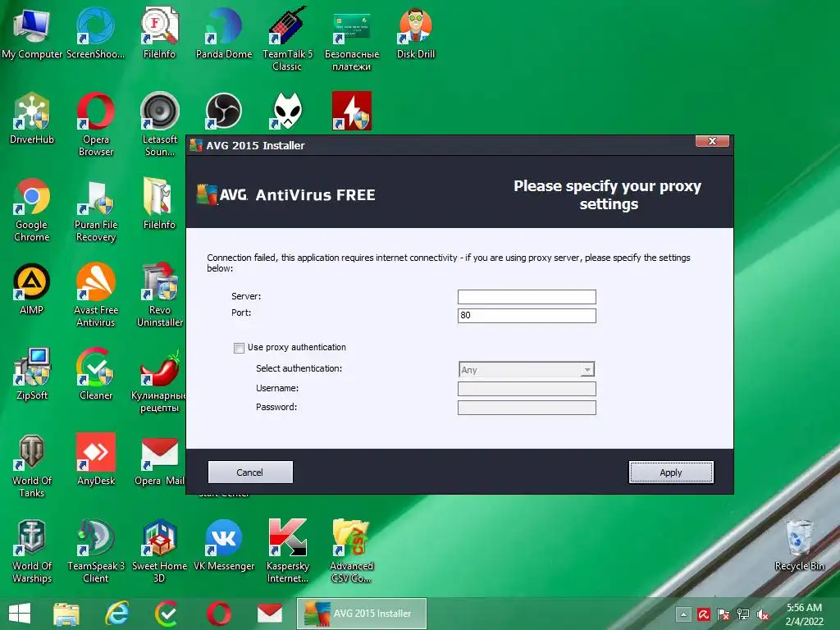The width and height of the screenshot is (840, 630).
Task: Click the Password input field
Action: point(527,408)
